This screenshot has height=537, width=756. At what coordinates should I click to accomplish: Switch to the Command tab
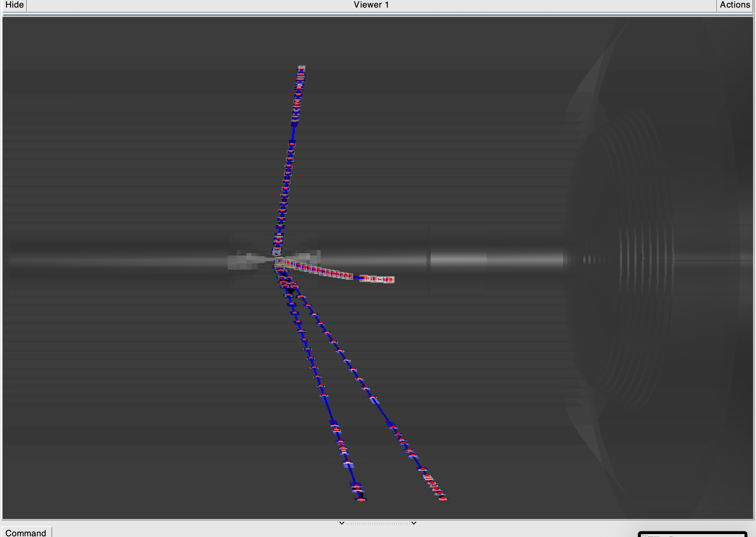pyautogui.click(x=26, y=533)
